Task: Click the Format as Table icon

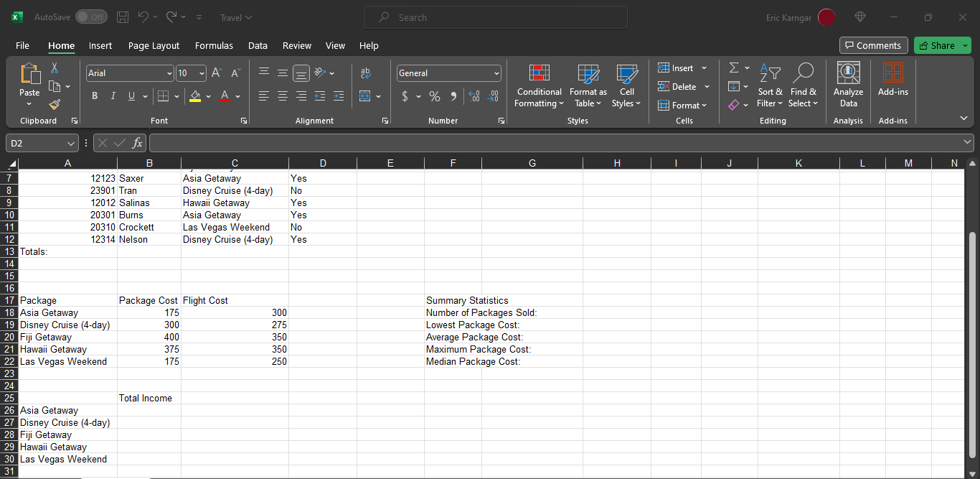Action: pyautogui.click(x=588, y=85)
